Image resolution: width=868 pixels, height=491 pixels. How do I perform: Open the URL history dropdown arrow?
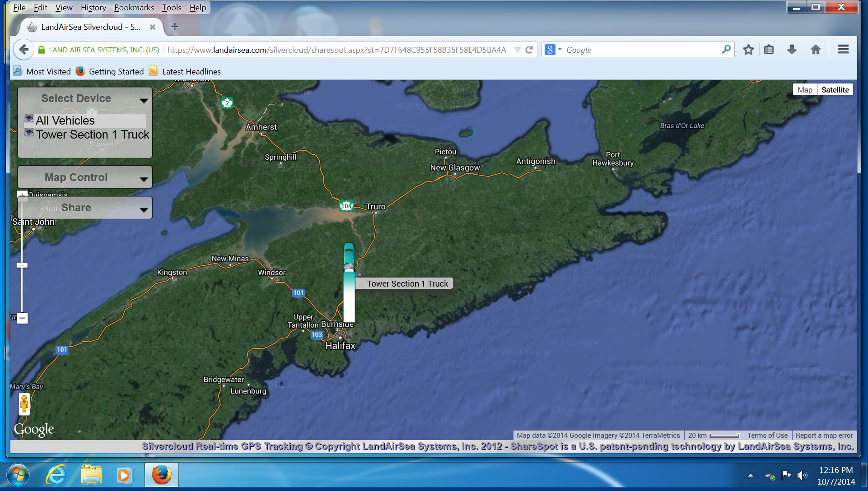tap(518, 50)
